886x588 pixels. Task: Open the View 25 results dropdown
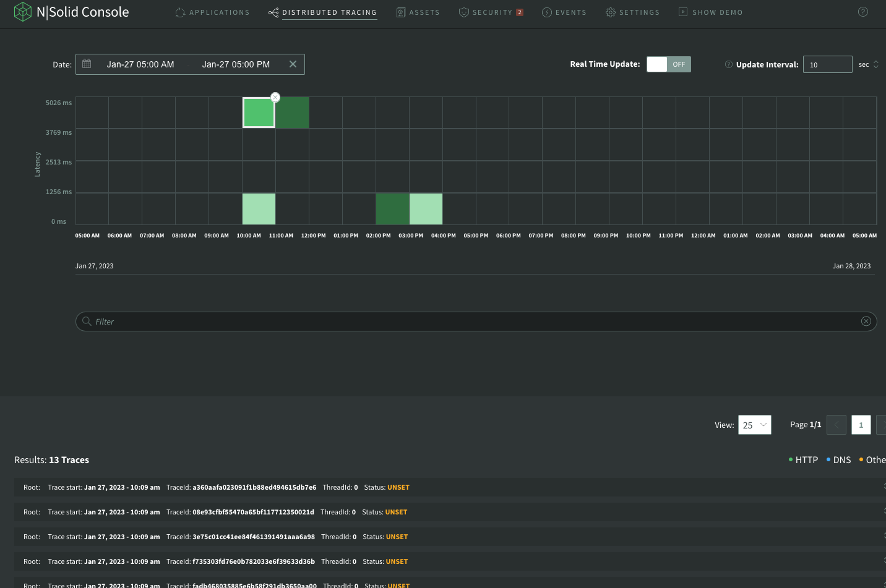click(x=754, y=425)
